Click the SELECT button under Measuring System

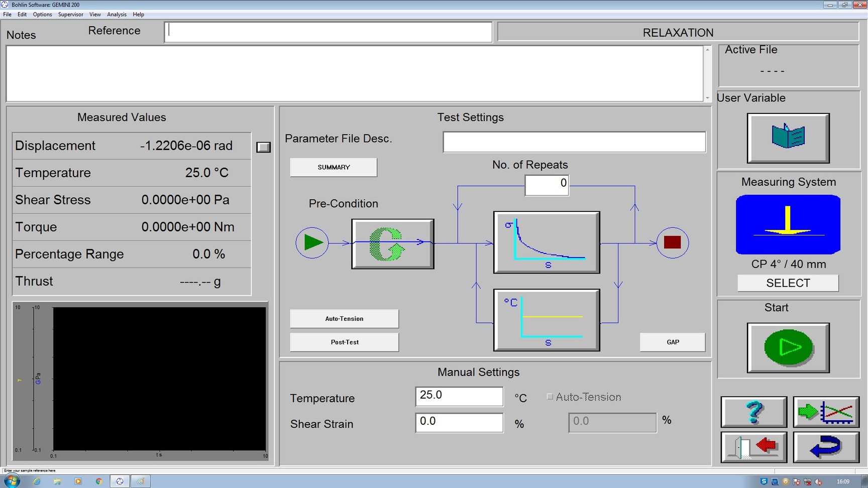coord(788,283)
